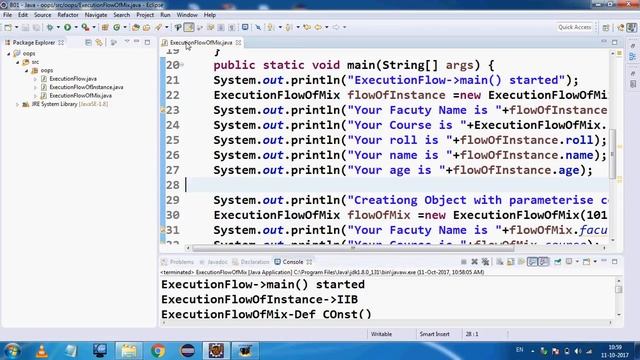Click the volume speaker tray icon
The image size is (640, 360).
coord(578,351)
